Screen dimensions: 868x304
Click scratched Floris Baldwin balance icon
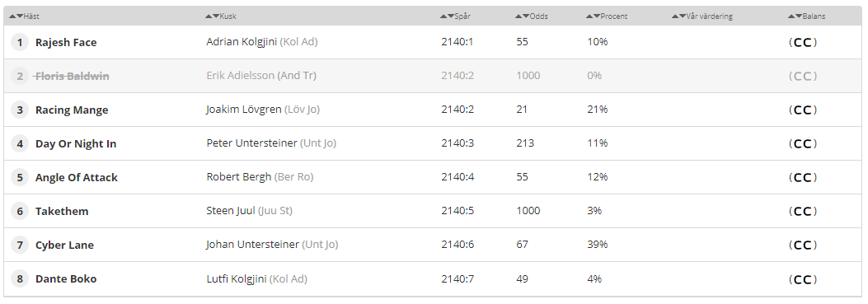point(803,77)
